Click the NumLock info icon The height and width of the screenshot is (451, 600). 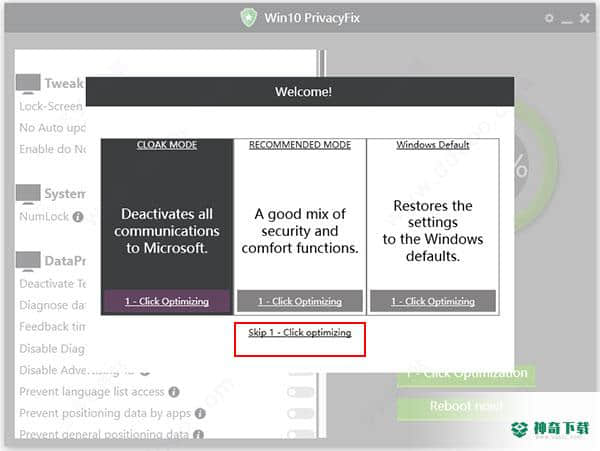pyautogui.click(x=78, y=217)
